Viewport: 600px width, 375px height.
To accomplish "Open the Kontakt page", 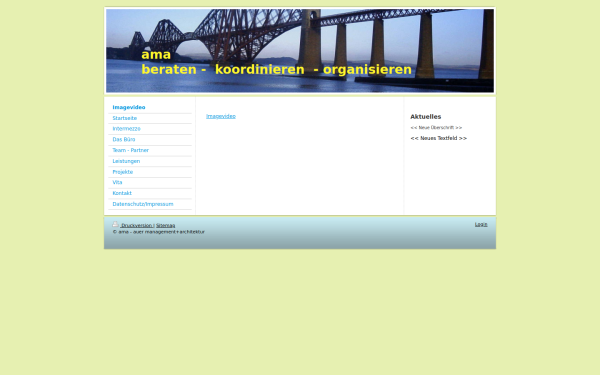I will pos(150,193).
